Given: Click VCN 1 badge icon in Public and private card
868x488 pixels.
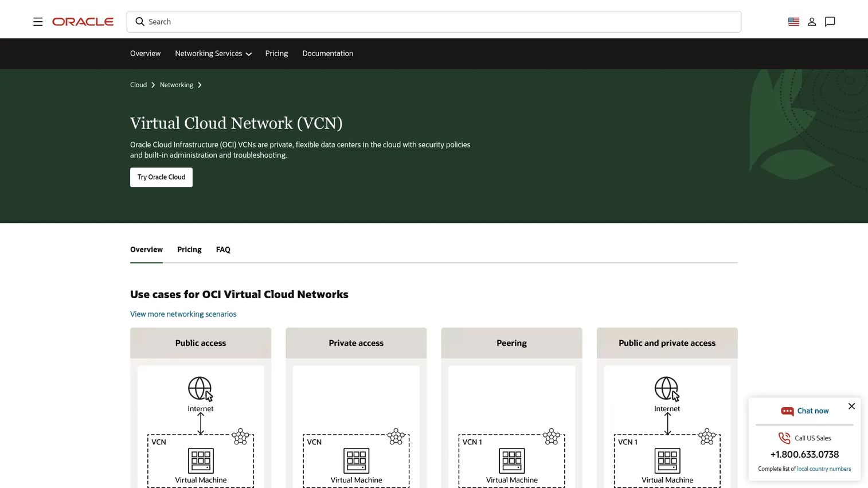Looking at the screenshot, I should pyautogui.click(x=707, y=436).
